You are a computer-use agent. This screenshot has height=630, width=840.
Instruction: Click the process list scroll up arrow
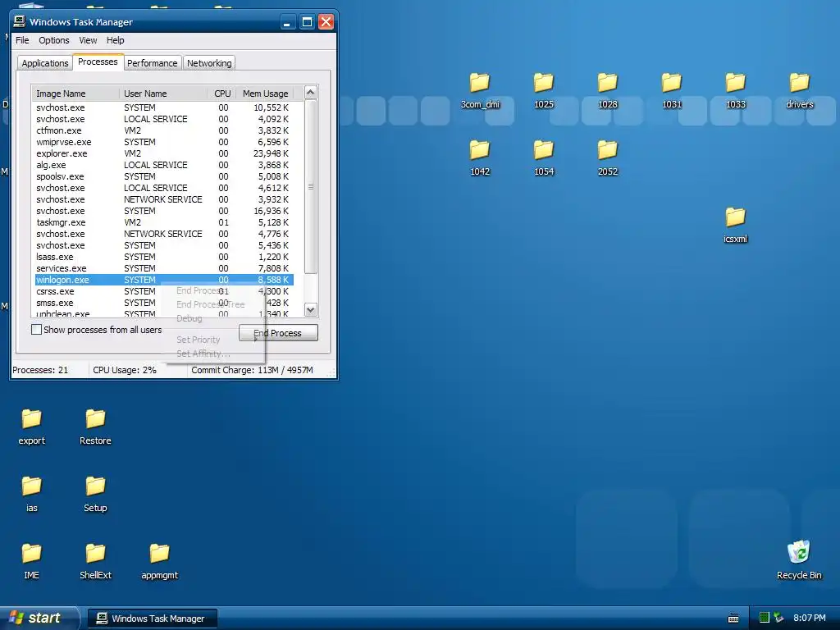click(310, 92)
